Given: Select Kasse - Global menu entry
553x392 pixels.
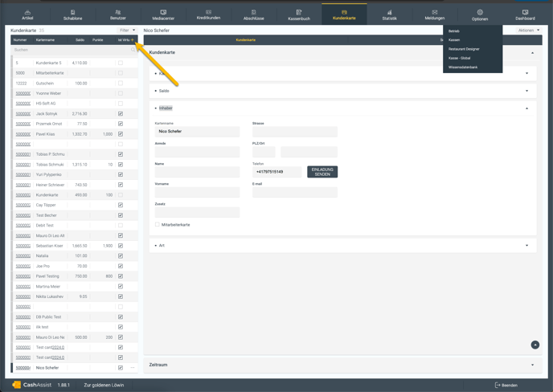Looking at the screenshot, I should click(x=459, y=58).
